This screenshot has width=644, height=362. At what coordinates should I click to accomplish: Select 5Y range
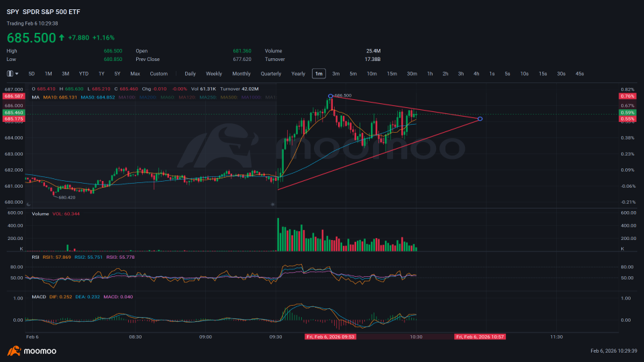pos(117,74)
